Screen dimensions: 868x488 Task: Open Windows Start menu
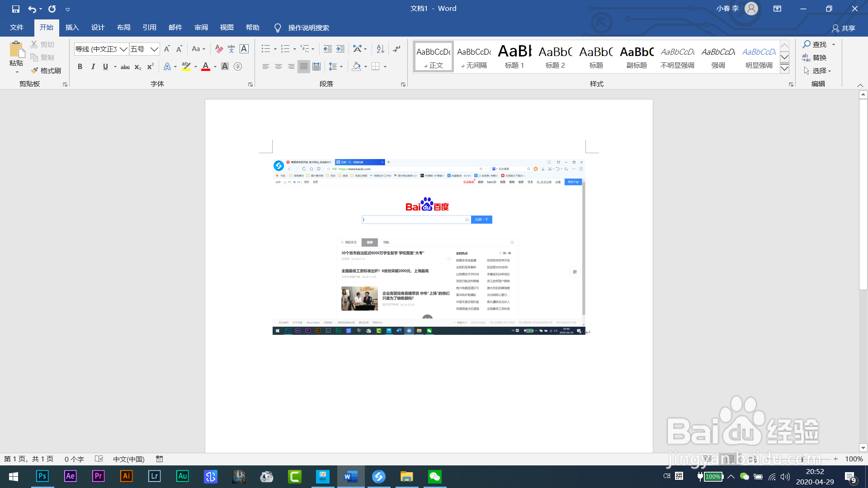[14, 476]
